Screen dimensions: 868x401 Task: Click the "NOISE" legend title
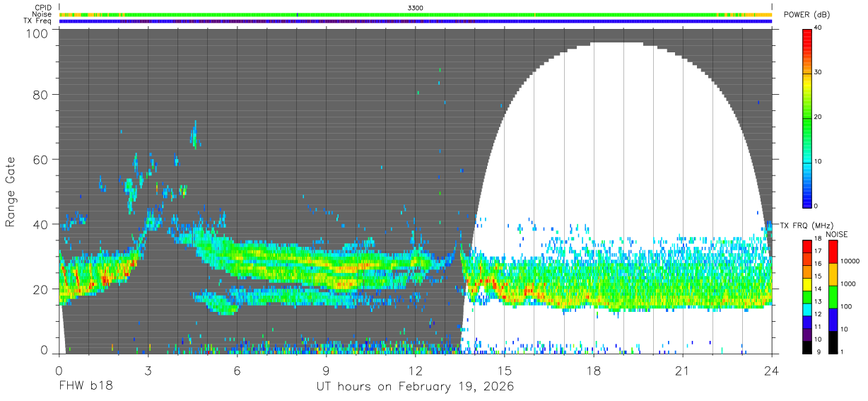tap(836, 234)
